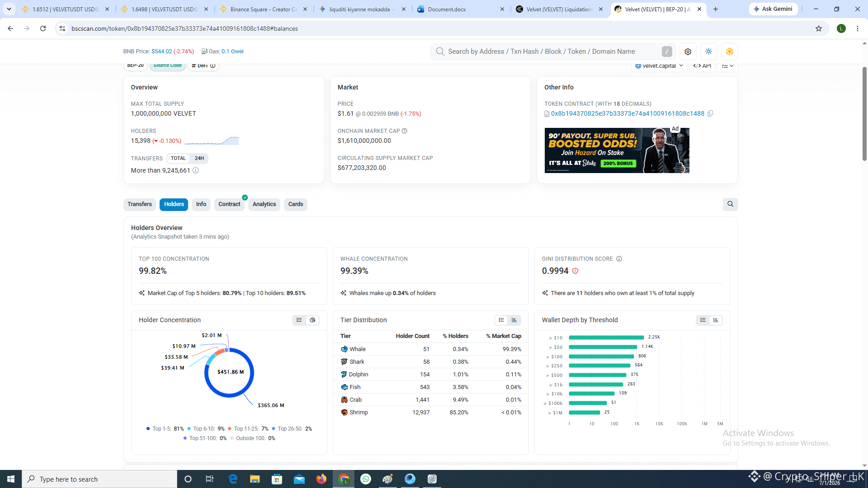Open the list options dropdown menu
This screenshot has width=868, height=488.
[727, 66]
